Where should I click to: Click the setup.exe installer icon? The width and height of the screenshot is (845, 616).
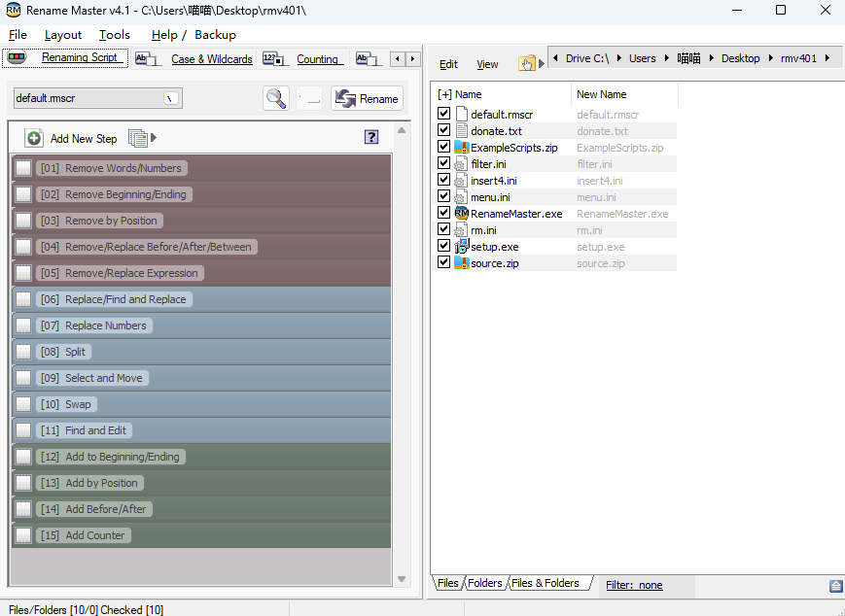461,246
